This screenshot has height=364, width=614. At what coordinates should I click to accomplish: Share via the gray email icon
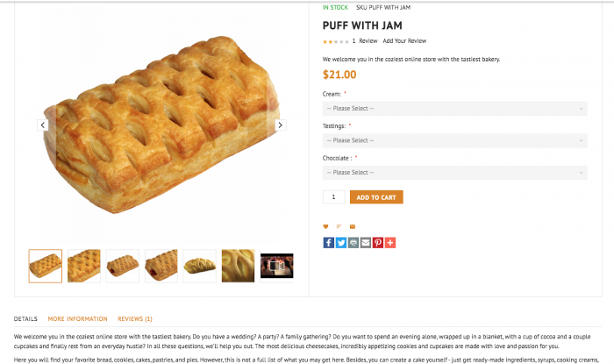366,242
